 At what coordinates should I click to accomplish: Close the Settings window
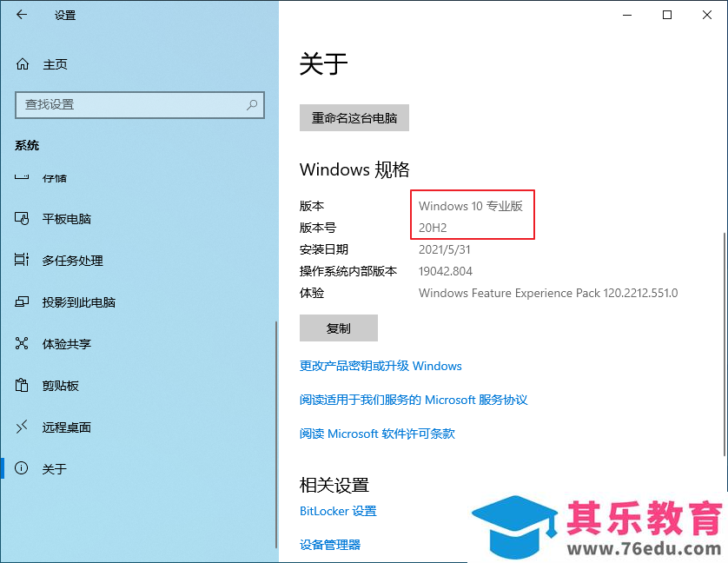point(707,15)
